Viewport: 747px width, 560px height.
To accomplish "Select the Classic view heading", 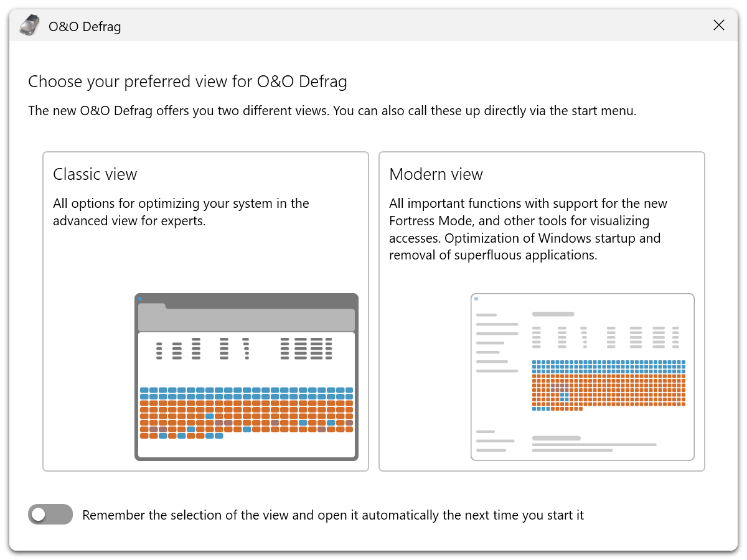I will point(95,174).
